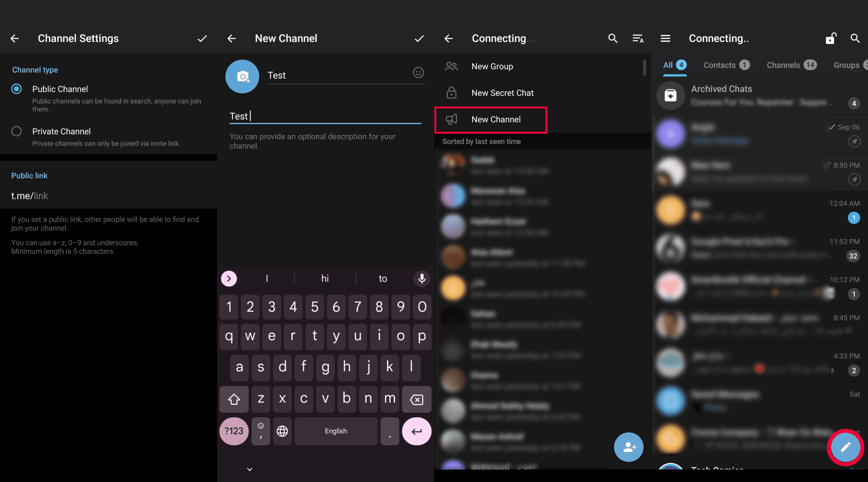The width and height of the screenshot is (868, 482).
Task: Click the contacts list scrollbar
Action: pos(644,67)
